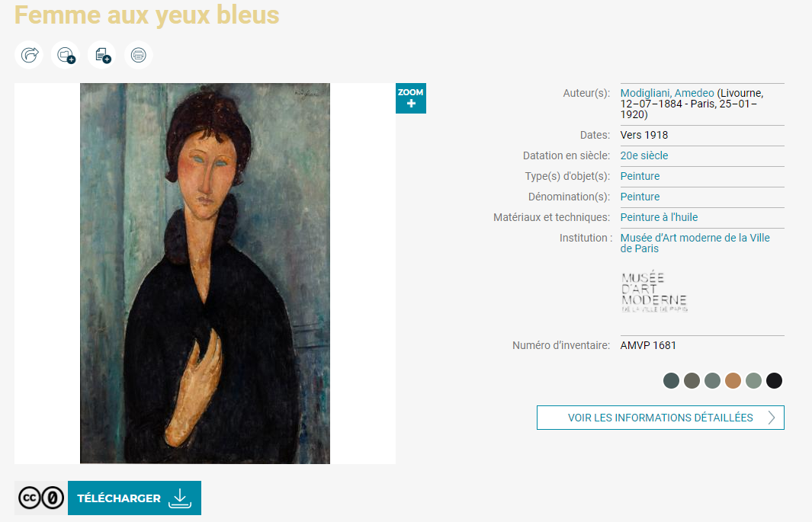This screenshot has height=522, width=812.
Task: Select the orange color swatch
Action: tap(733, 380)
